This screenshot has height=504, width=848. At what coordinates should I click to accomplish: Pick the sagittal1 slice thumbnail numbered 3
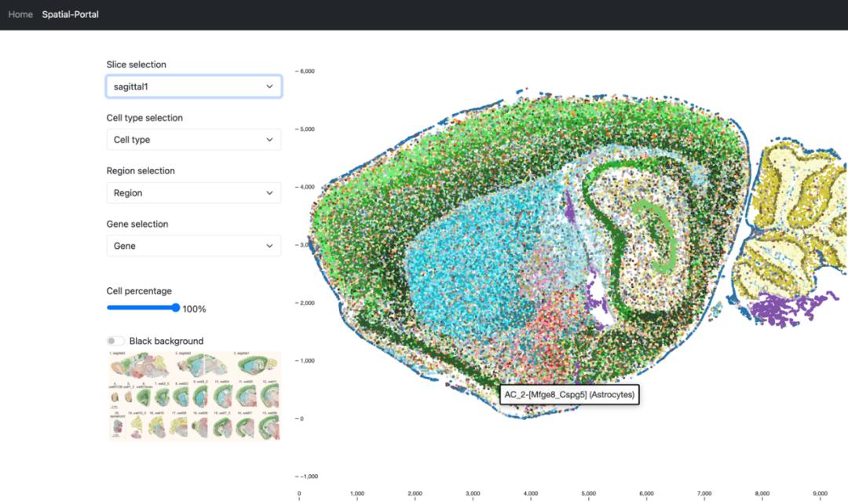256,366
